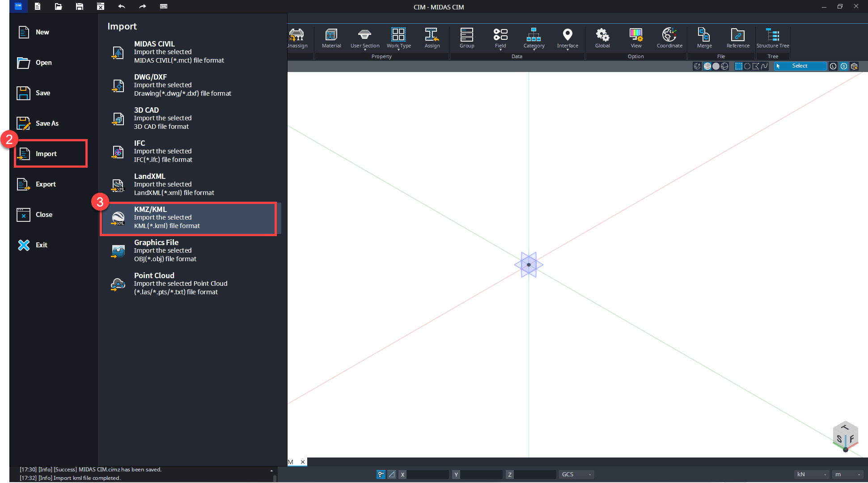
Task: Click the save disk quick-access icon
Action: click(x=80, y=6)
